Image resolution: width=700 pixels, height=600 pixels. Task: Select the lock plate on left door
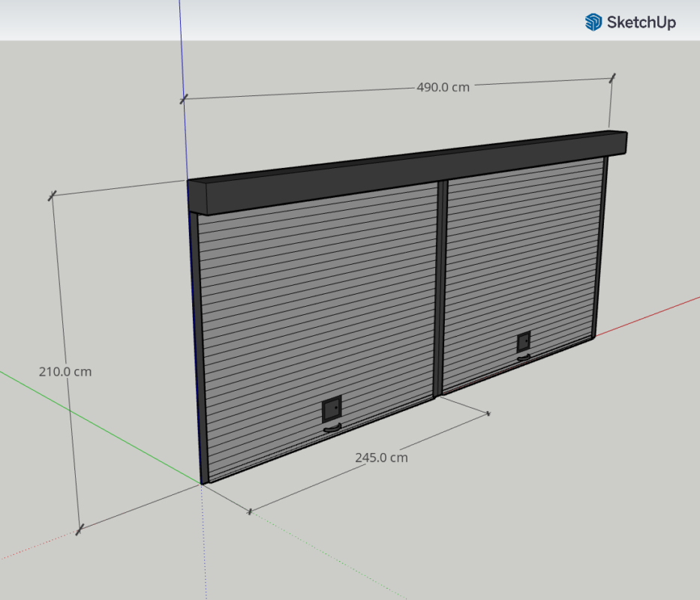tap(331, 410)
